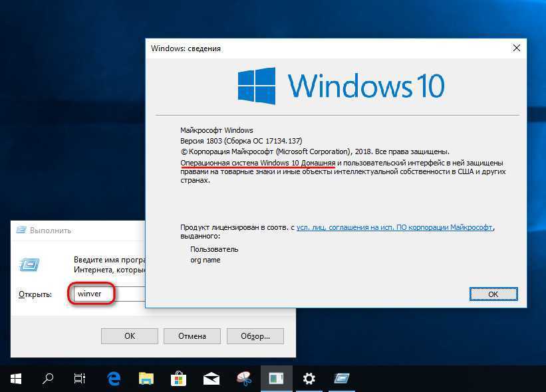546x392 pixels.
Task: Click the Run program icon in Выполнить dialog
Action: [29, 265]
